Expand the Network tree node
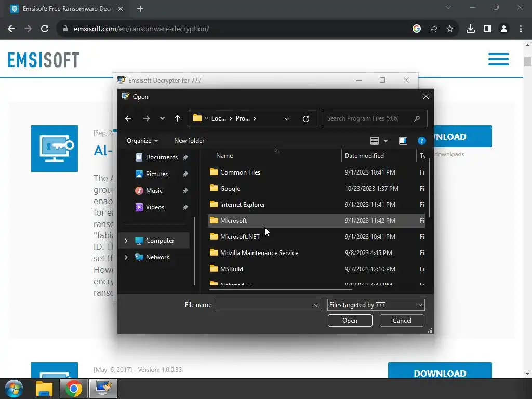 tap(126, 257)
